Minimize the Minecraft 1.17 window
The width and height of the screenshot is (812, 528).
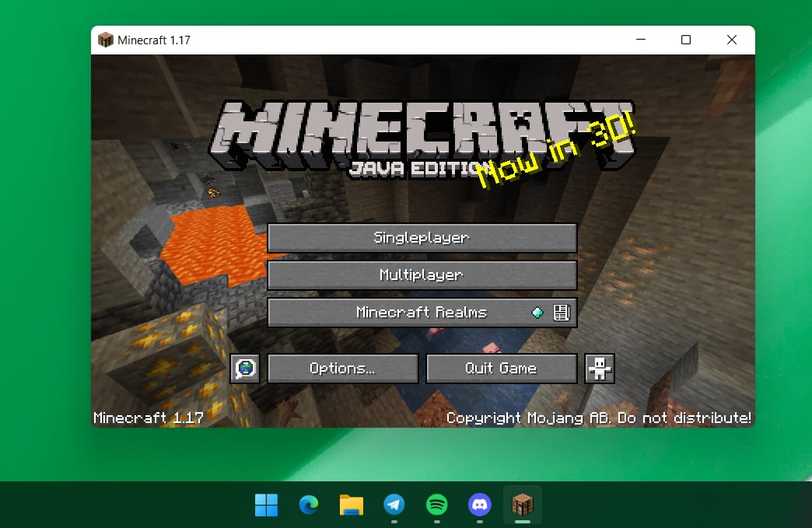pyautogui.click(x=641, y=40)
